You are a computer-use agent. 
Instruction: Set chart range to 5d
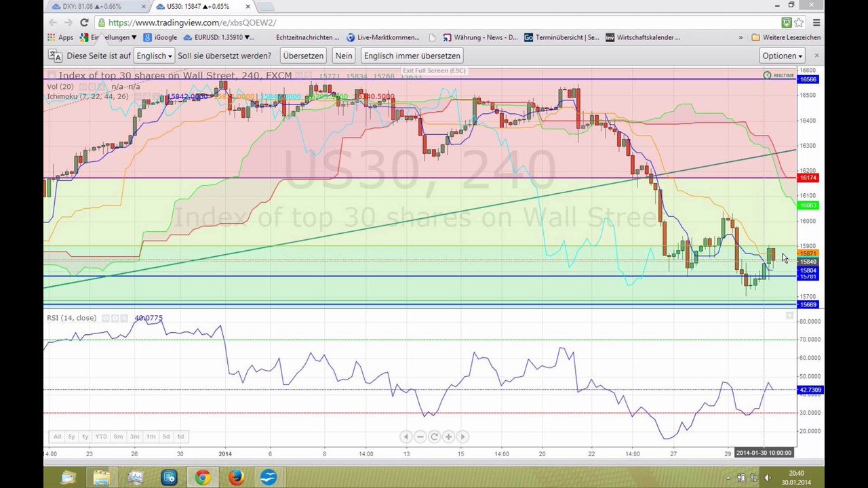point(166,436)
